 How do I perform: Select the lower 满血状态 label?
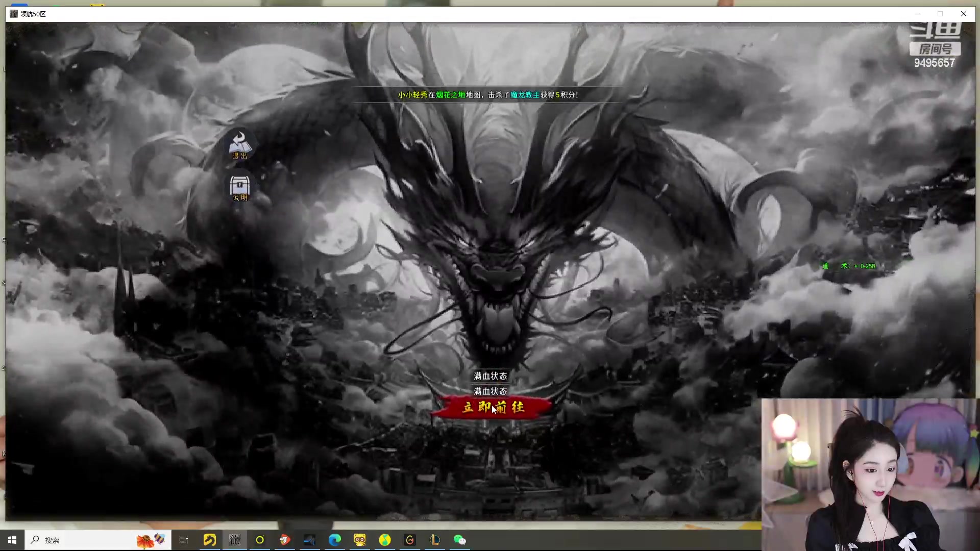[x=490, y=391]
